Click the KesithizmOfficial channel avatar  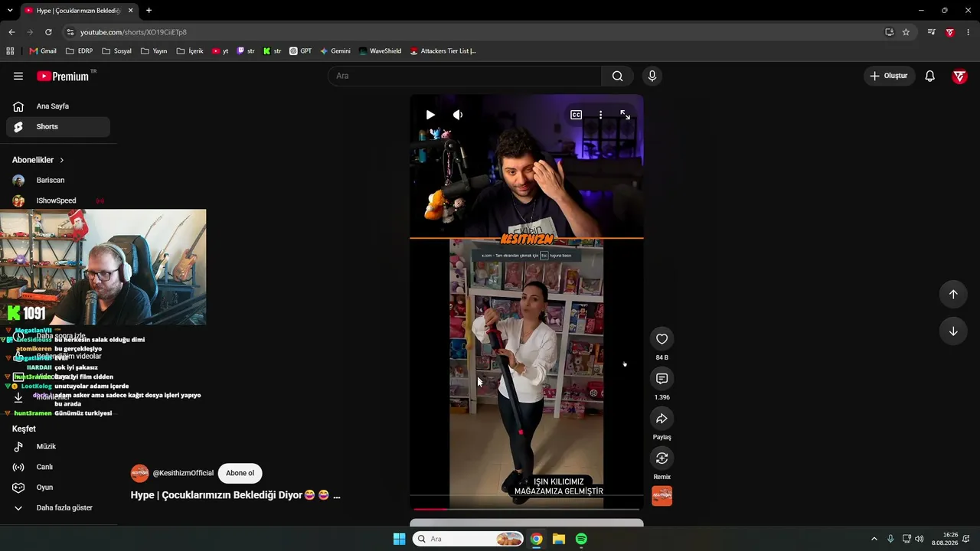pos(139,473)
